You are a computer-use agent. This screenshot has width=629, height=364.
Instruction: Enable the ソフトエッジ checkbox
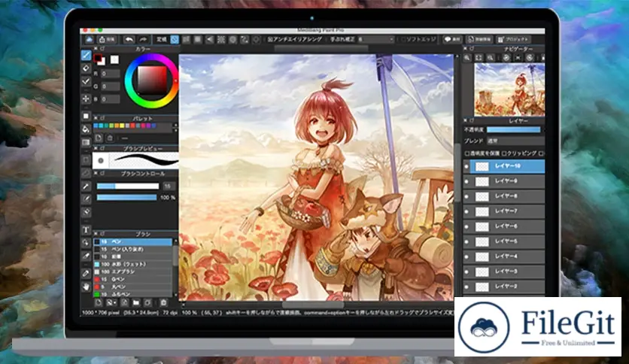tap(403, 39)
